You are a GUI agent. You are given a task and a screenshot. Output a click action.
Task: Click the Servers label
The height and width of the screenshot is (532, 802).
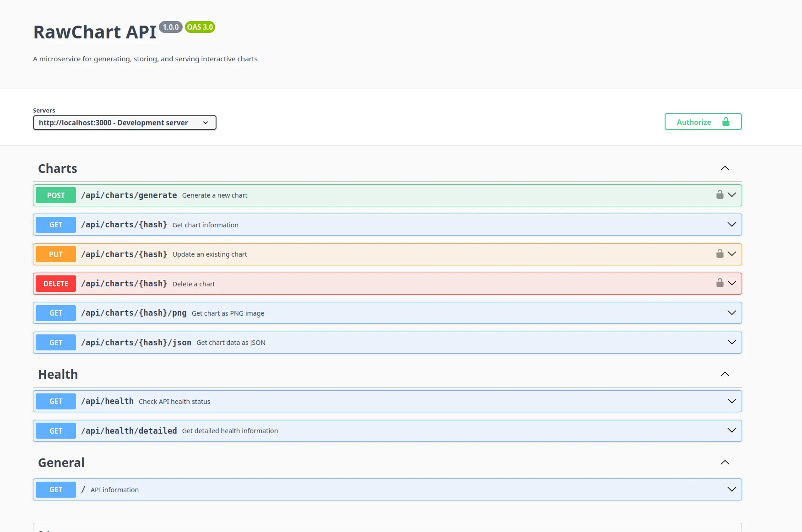point(44,110)
